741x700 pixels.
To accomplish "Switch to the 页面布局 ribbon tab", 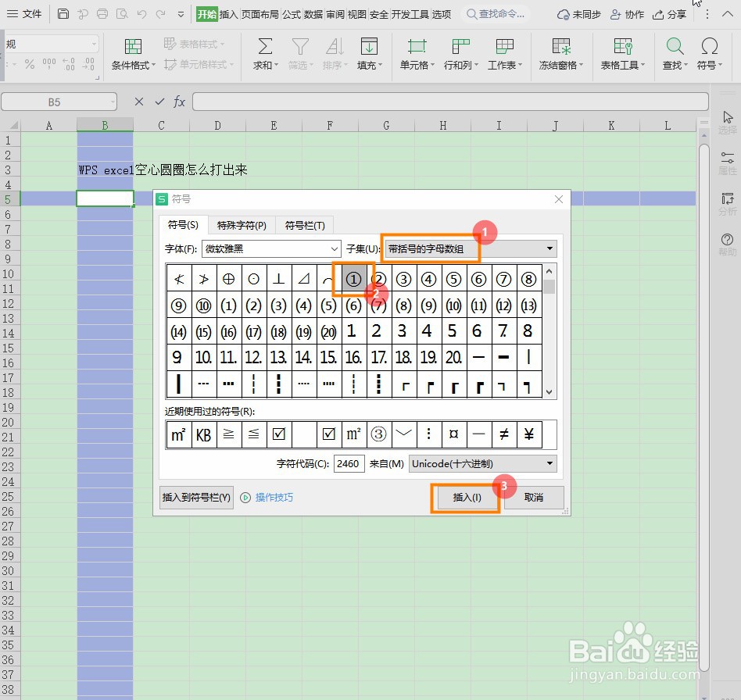I will (260, 15).
